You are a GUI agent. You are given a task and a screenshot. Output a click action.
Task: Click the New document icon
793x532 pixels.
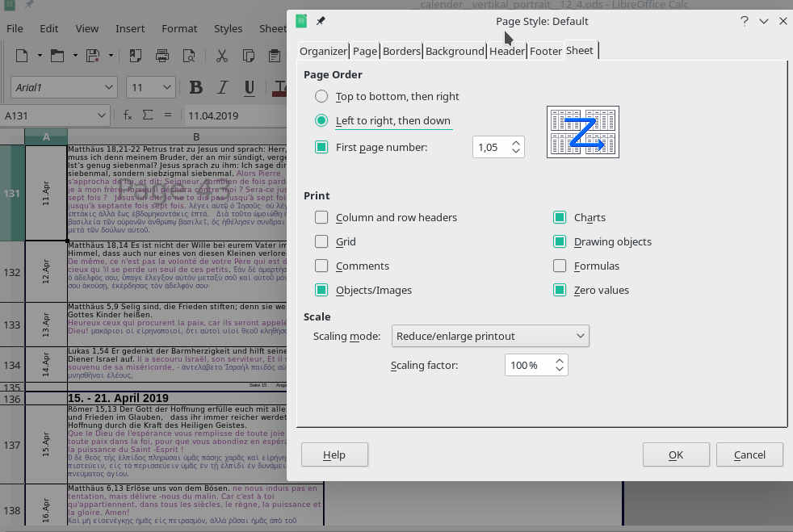[22, 56]
